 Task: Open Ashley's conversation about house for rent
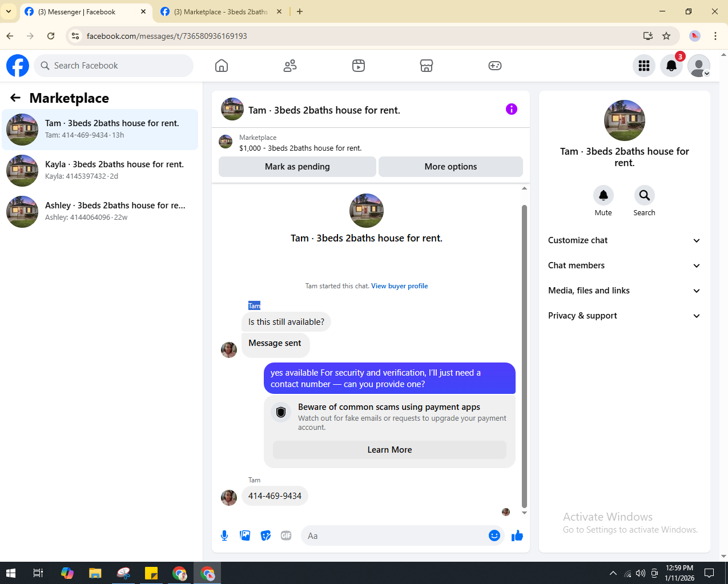coord(100,212)
